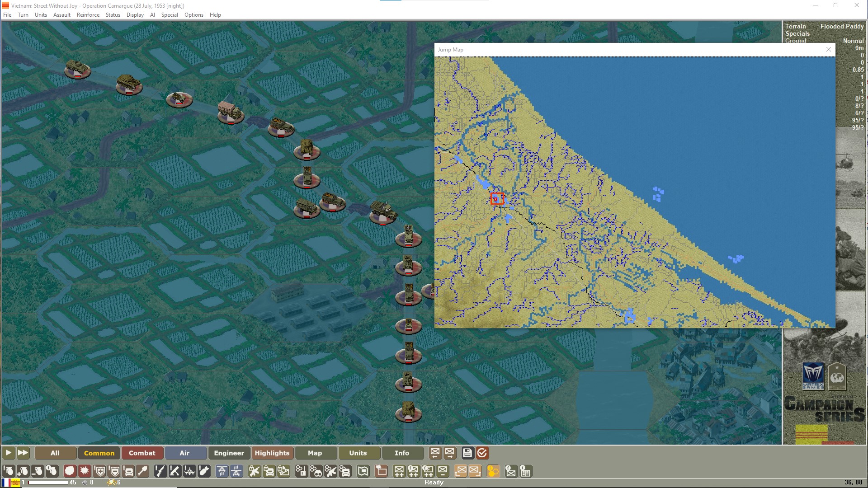Click the save floppy disk icon
The width and height of the screenshot is (868, 488).
tap(467, 453)
